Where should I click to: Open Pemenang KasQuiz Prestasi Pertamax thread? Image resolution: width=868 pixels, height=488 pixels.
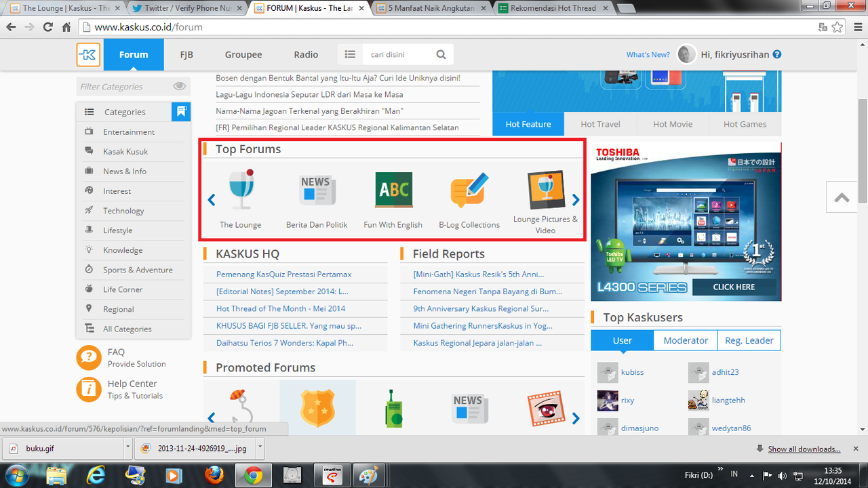tap(283, 274)
